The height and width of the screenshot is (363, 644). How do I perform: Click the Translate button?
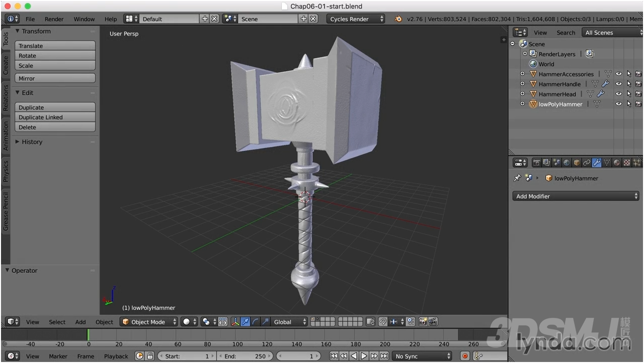coord(55,46)
